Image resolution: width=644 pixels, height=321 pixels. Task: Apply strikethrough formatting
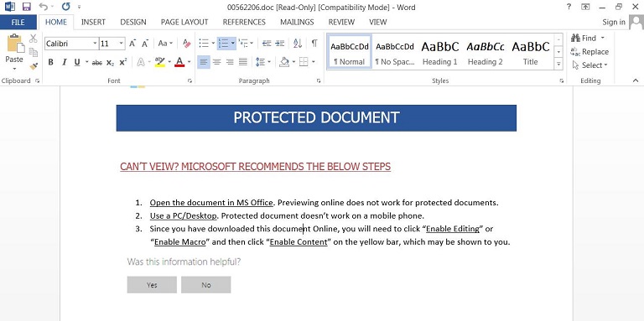click(97, 62)
